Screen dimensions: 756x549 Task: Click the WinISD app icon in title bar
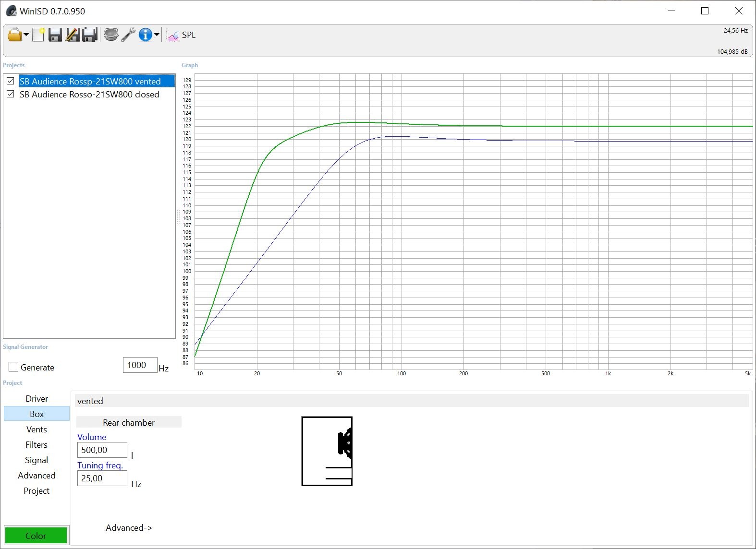tap(11, 11)
